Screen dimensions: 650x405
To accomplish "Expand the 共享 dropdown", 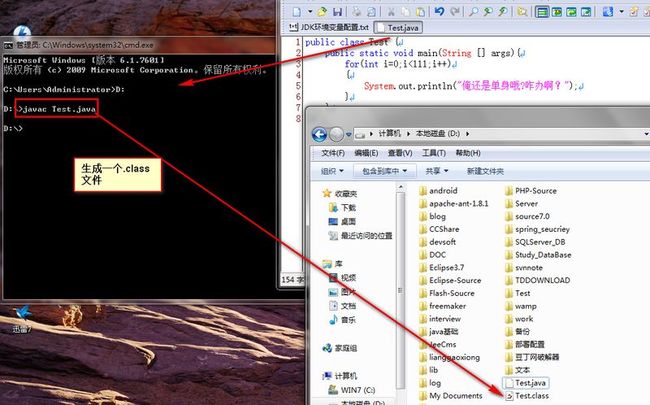I will (x=437, y=171).
